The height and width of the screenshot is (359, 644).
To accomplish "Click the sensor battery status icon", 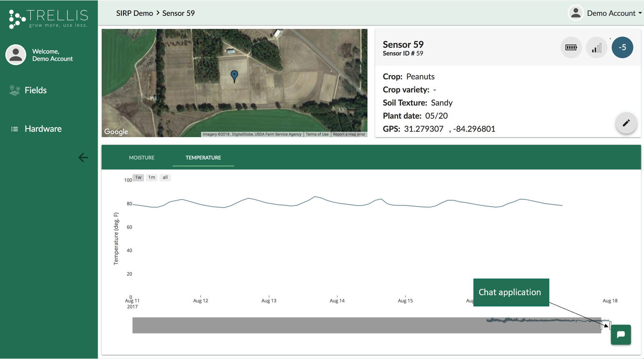I will pos(571,48).
